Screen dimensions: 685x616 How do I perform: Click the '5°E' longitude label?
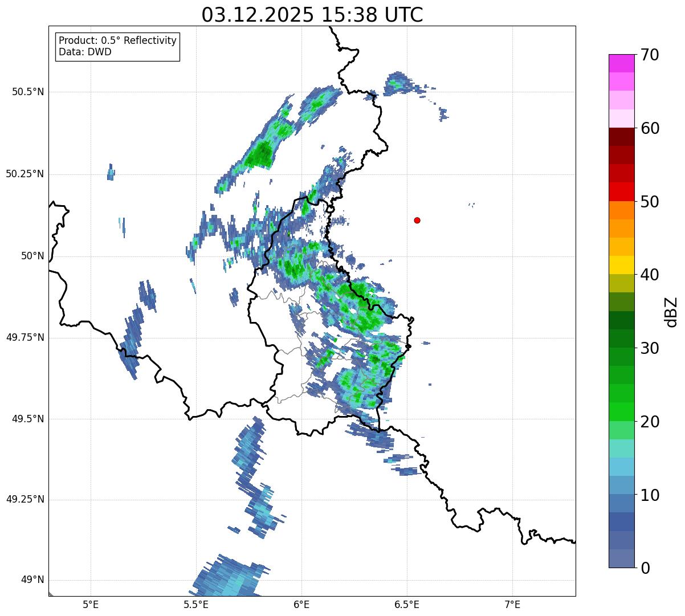click(x=91, y=605)
